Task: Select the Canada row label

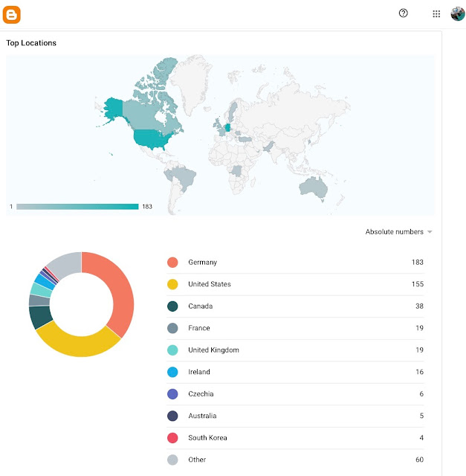Action: 200,306
